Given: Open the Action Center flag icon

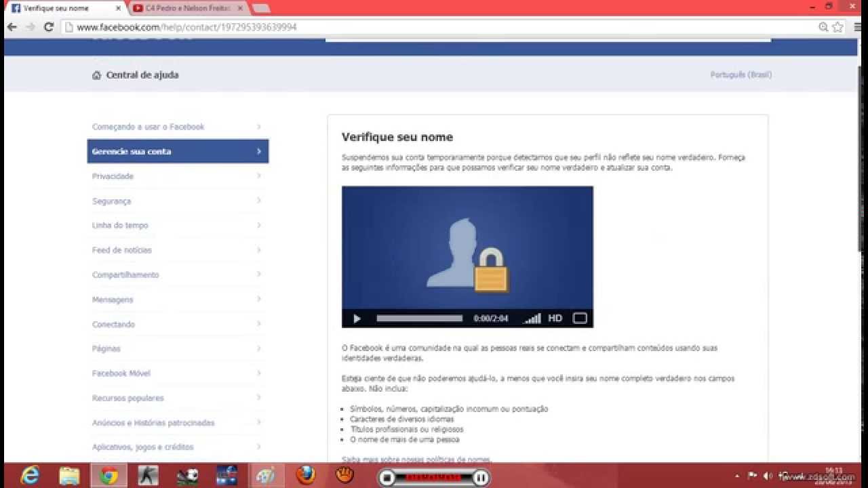Looking at the screenshot, I should tap(753, 476).
